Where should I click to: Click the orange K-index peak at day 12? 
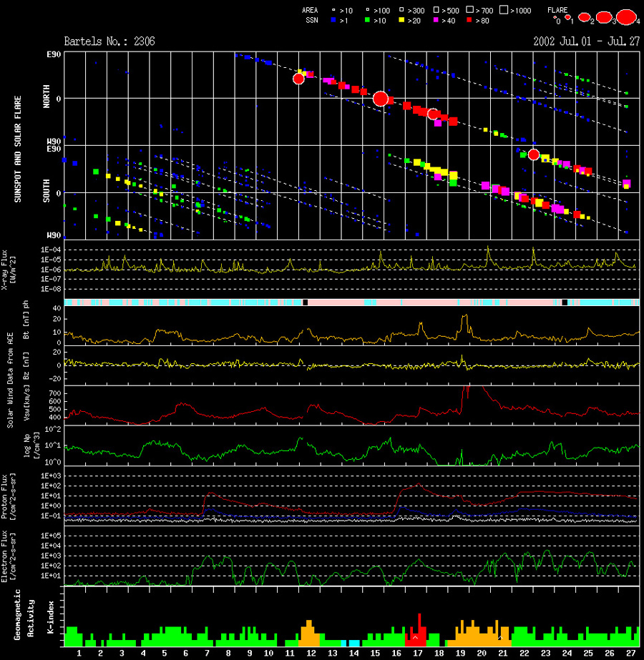coord(310,633)
